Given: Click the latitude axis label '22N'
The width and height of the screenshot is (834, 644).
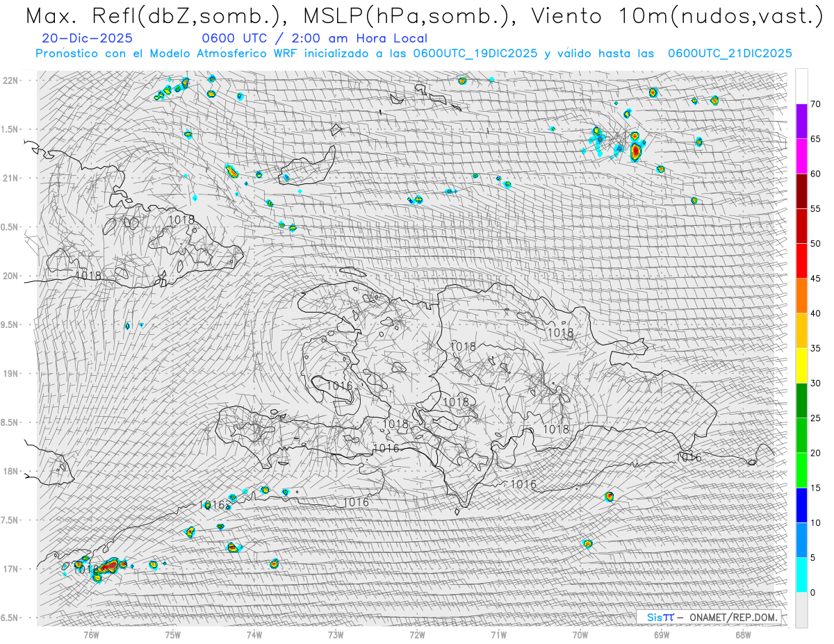Looking at the screenshot, I should pos(11,80).
